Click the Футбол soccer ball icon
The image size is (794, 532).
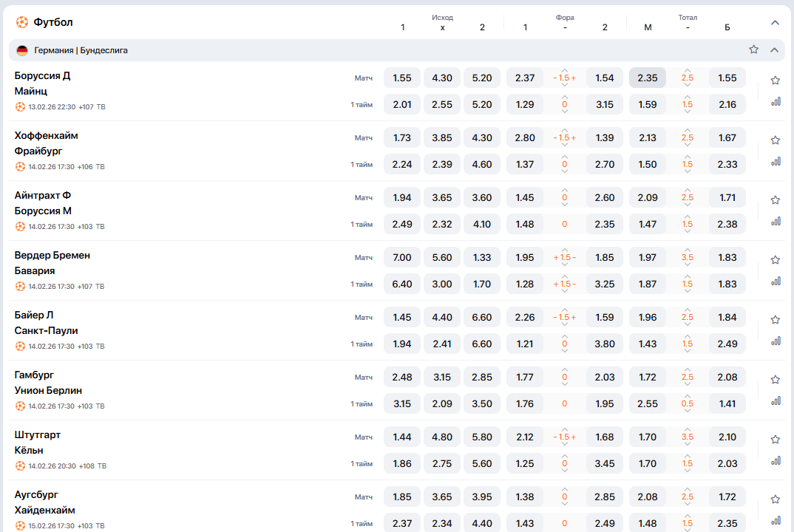(22, 22)
